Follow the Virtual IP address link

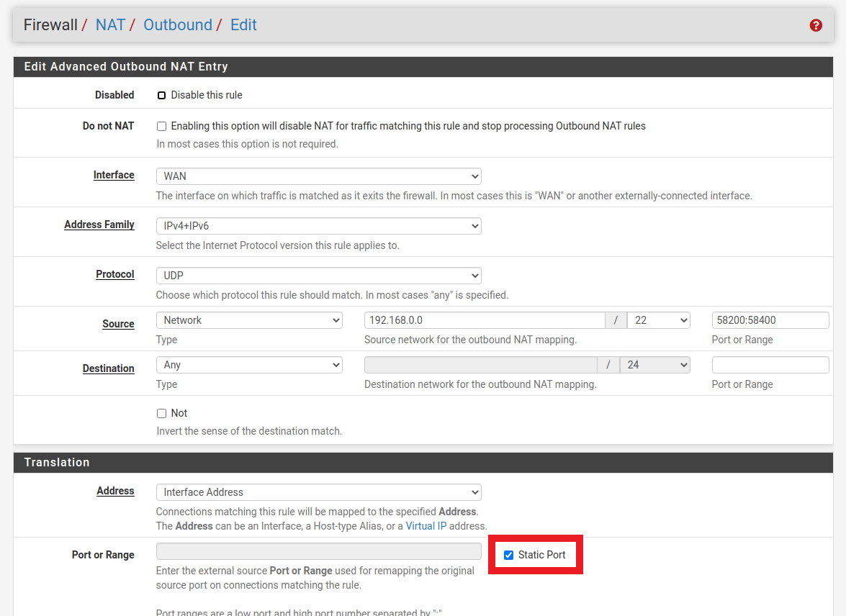tap(420, 526)
